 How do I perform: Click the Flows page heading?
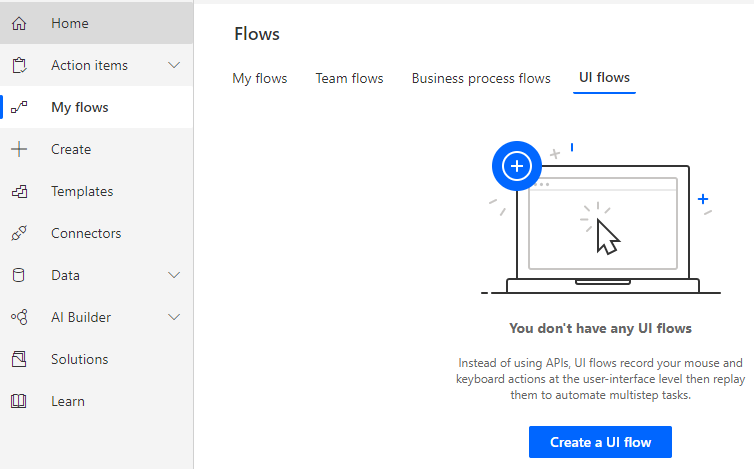pyautogui.click(x=257, y=34)
